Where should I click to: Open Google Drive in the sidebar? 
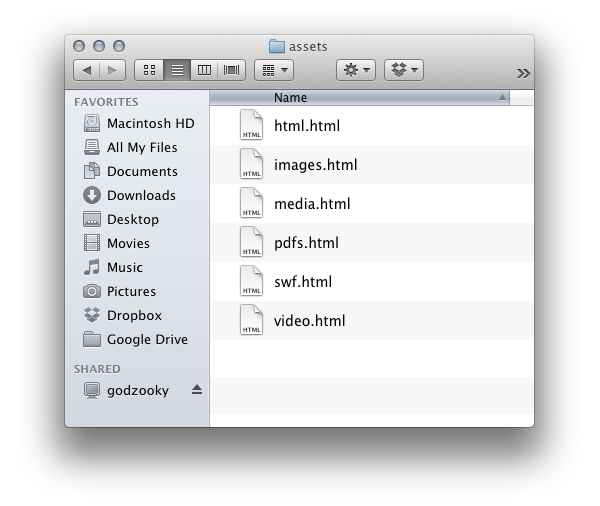(x=135, y=340)
